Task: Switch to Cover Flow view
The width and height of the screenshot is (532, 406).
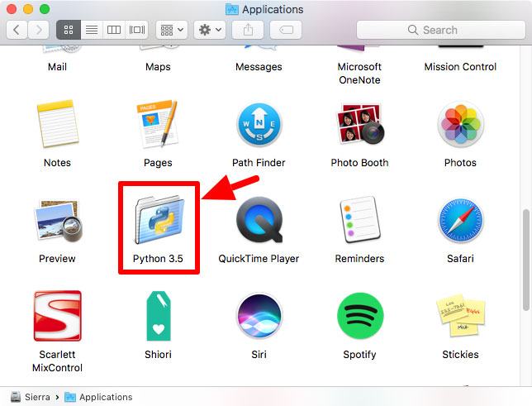Action: click(x=137, y=30)
